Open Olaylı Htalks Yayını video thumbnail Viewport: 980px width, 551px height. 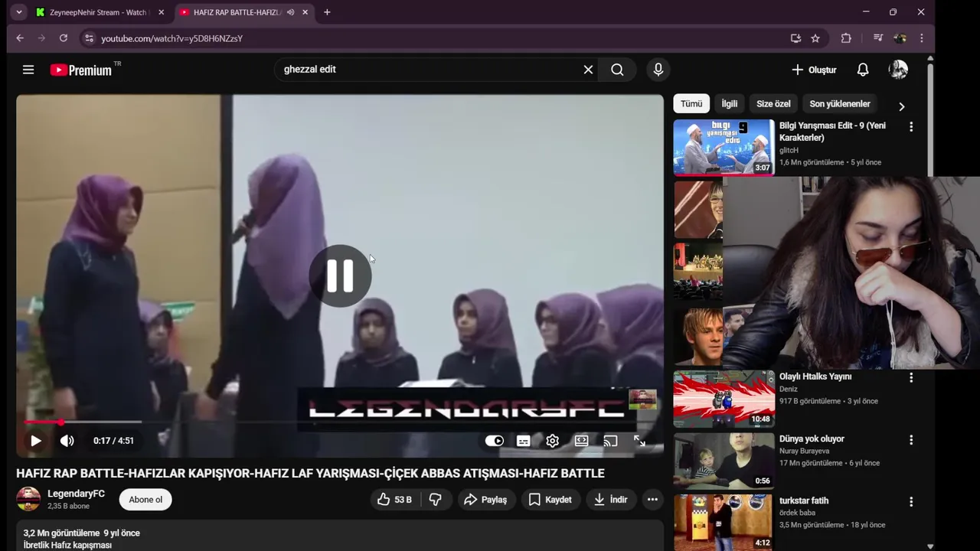coord(724,399)
